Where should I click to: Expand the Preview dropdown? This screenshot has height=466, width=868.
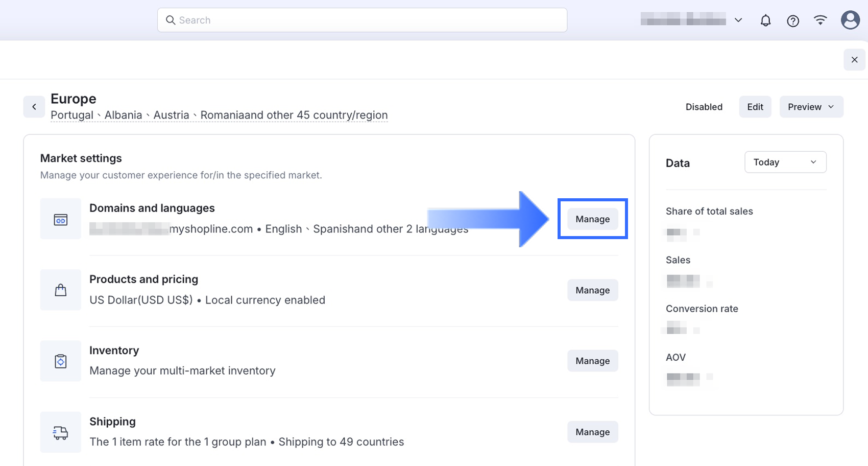coord(811,107)
